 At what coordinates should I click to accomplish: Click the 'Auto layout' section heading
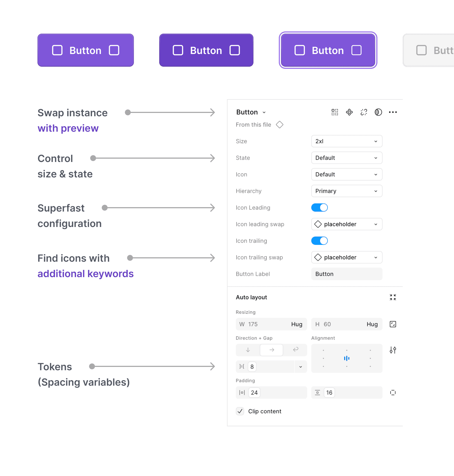point(252,297)
